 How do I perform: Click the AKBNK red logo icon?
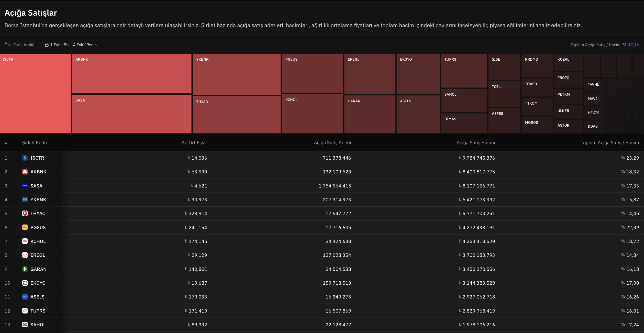25,172
